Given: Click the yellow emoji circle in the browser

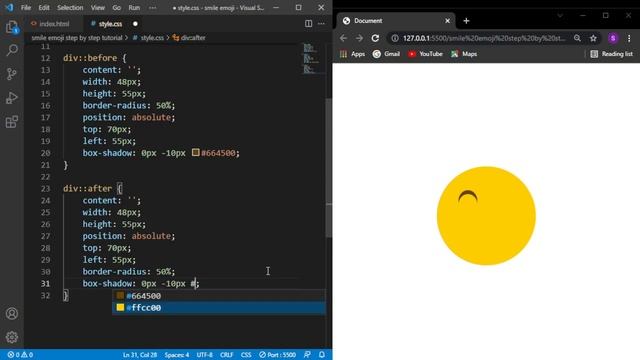Looking at the screenshot, I should click(x=486, y=216).
